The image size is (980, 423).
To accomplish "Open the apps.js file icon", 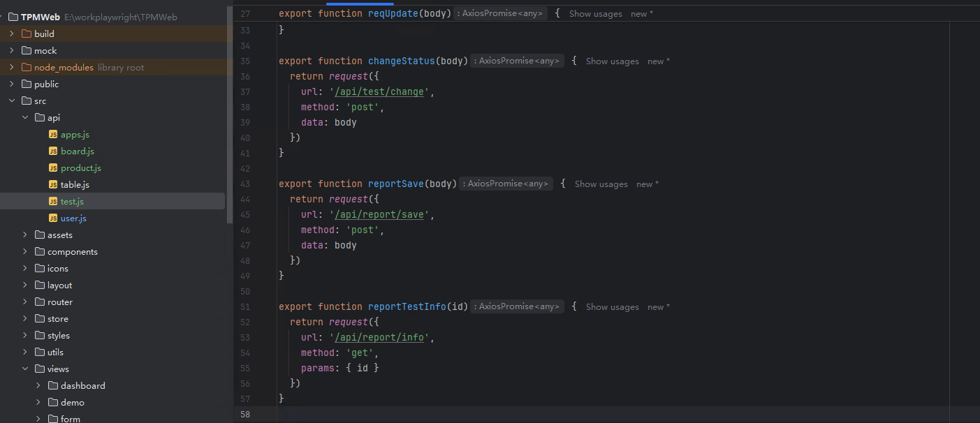I will point(53,135).
